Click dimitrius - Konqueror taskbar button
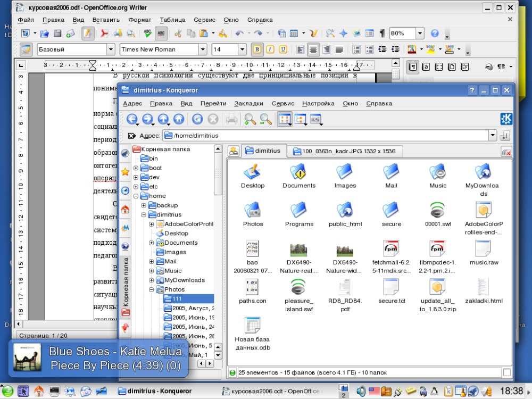Screen dimensions: 532x399 coord(154,391)
